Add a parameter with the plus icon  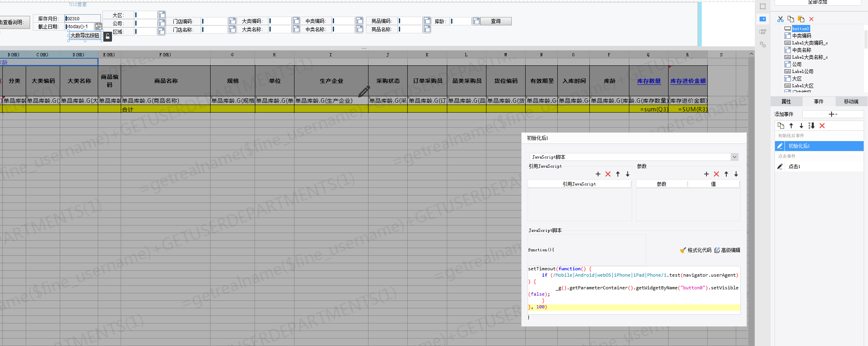[707, 174]
